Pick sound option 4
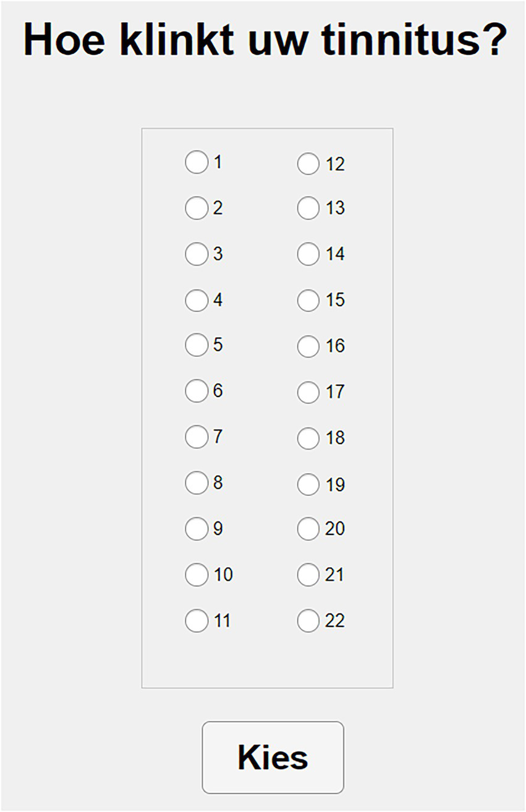 pos(196,300)
